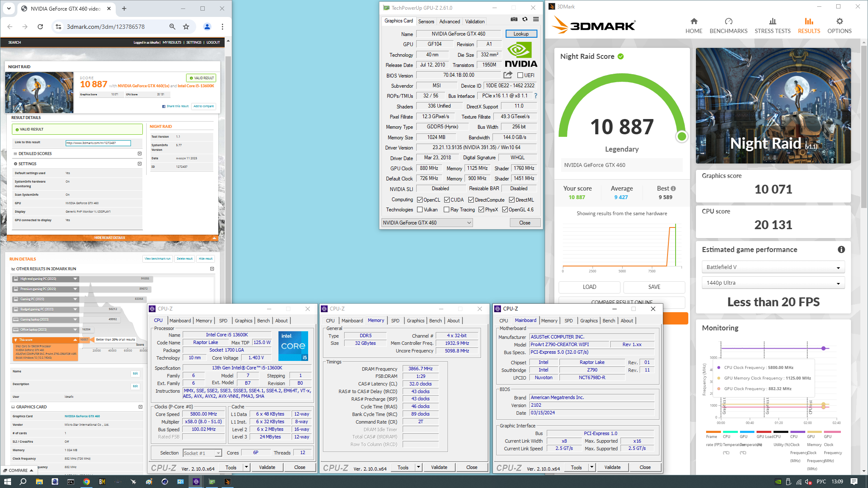Click the Estimated game performance info icon
This screenshot has width=868, height=488.
coord(841,250)
